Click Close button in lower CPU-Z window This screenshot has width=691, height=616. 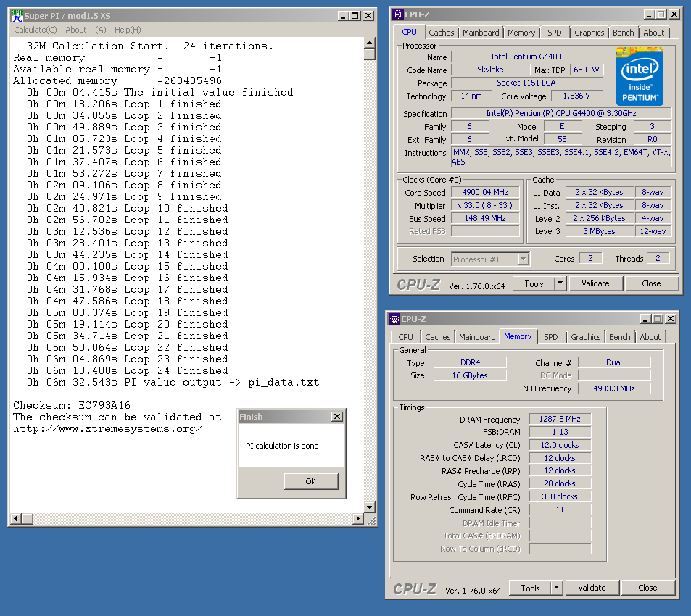(647, 588)
